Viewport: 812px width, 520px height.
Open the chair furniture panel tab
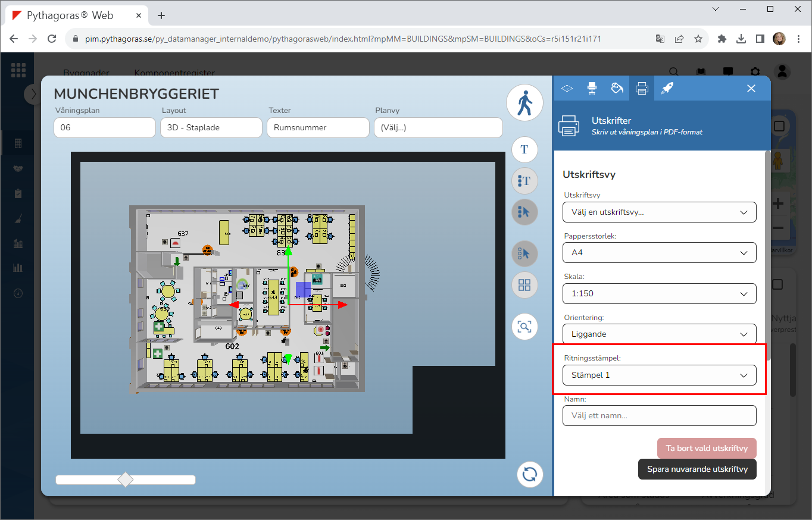tap(592, 88)
